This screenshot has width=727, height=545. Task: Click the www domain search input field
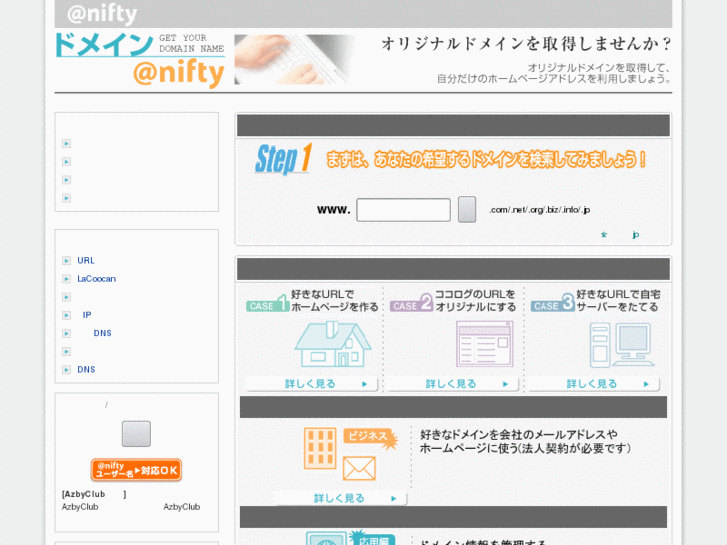403,210
